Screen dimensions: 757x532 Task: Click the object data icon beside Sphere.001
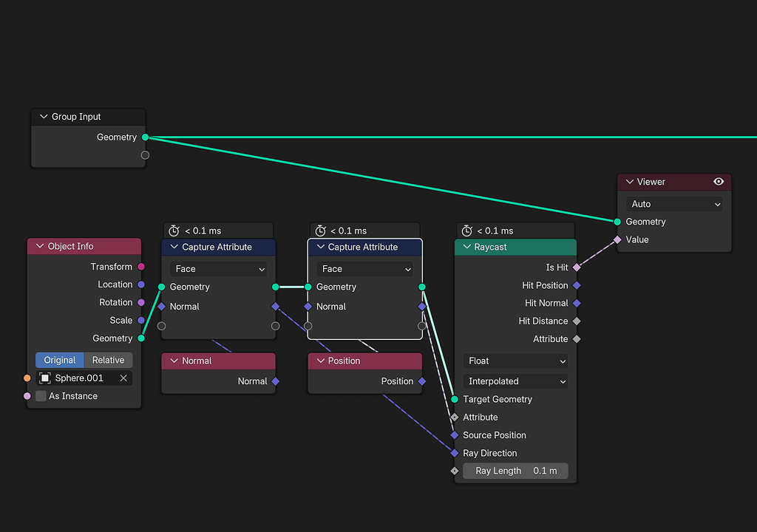click(x=45, y=378)
